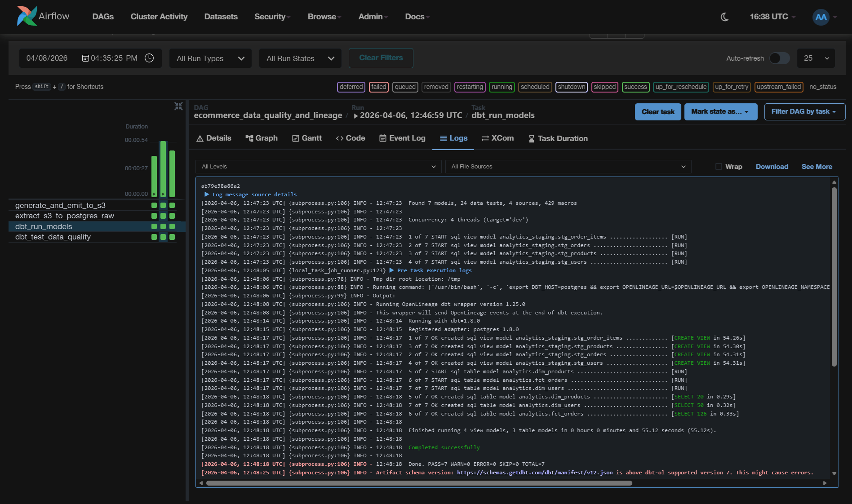Click Clear Filters button

click(x=381, y=58)
